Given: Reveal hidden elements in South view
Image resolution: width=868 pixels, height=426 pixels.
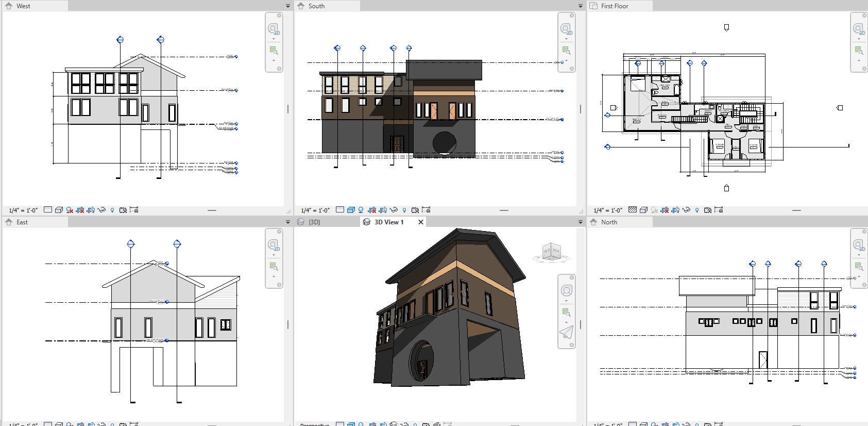Looking at the screenshot, I should click(404, 210).
